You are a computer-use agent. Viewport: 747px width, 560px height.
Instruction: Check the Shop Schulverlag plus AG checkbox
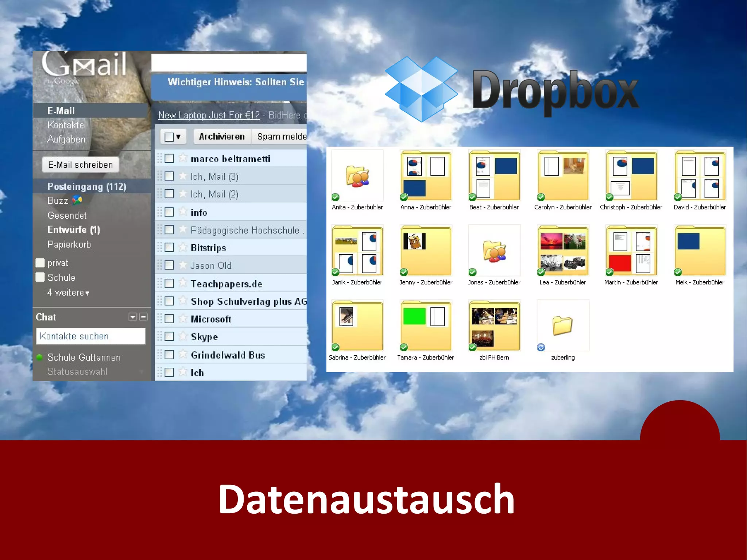169,301
